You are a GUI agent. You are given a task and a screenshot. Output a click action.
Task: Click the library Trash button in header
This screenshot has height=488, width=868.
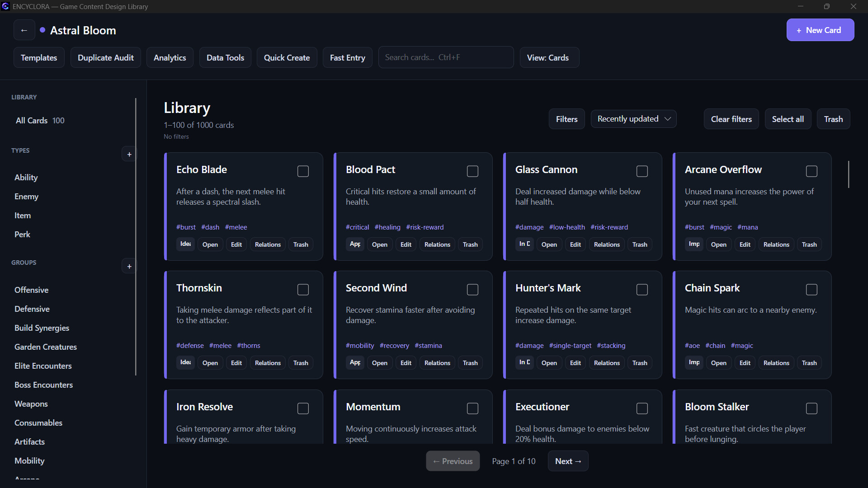[x=833, y=119]
